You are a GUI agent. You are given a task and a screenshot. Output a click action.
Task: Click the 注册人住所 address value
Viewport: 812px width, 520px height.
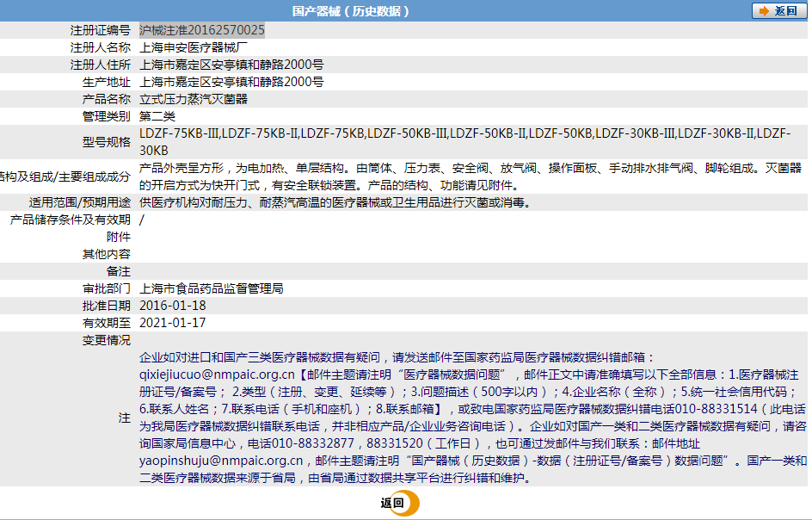click(231, 65)
